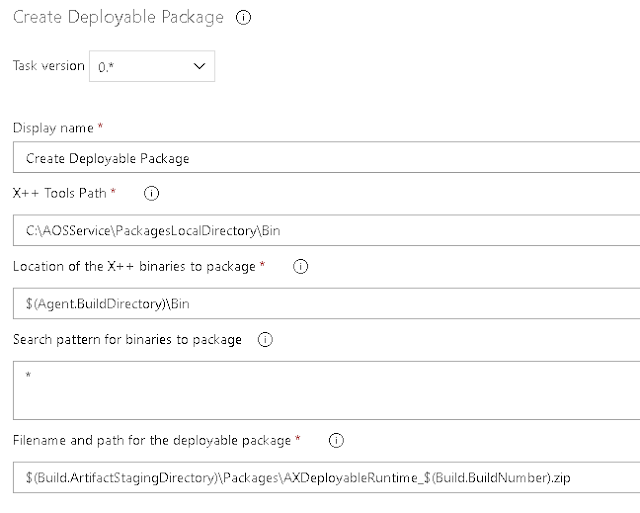
Task: Click 'Location of the X++ binaries to package' label
Action: 134,266
